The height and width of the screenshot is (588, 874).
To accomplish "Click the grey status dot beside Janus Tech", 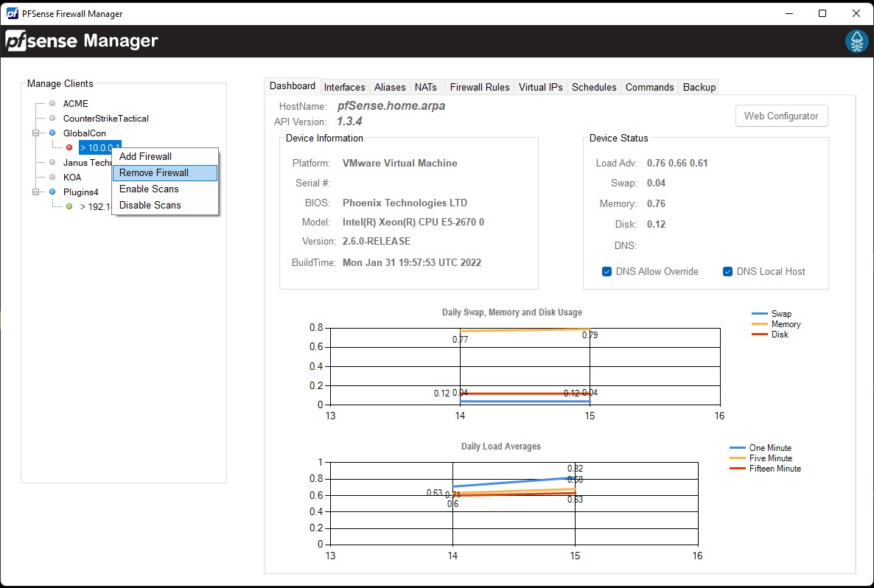I will [x=52, y=162].
